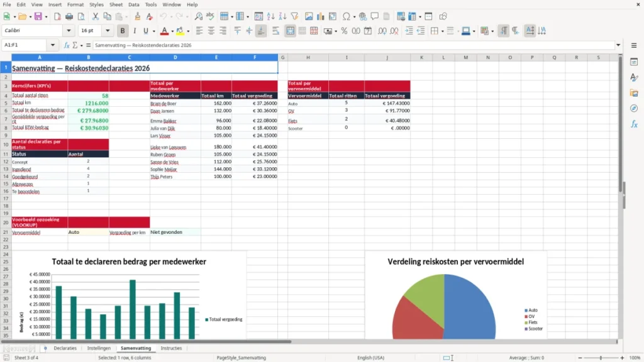Viewport: 644px width, 362px height.
Task: Open the Calibri font name dropdown
Action: 69,31
